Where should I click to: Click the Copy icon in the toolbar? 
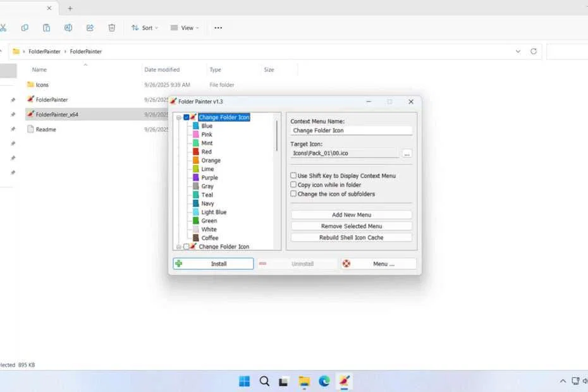point(25,28)
